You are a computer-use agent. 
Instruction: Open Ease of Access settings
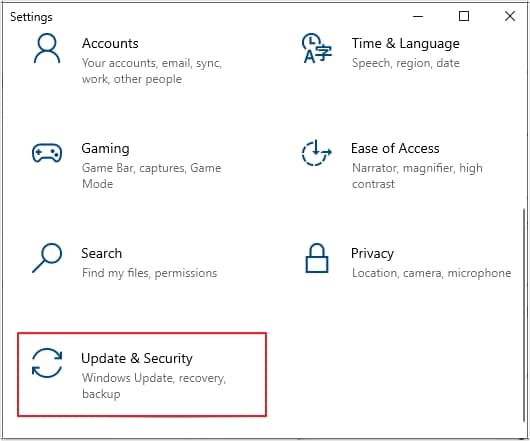(x=395, y=148)
